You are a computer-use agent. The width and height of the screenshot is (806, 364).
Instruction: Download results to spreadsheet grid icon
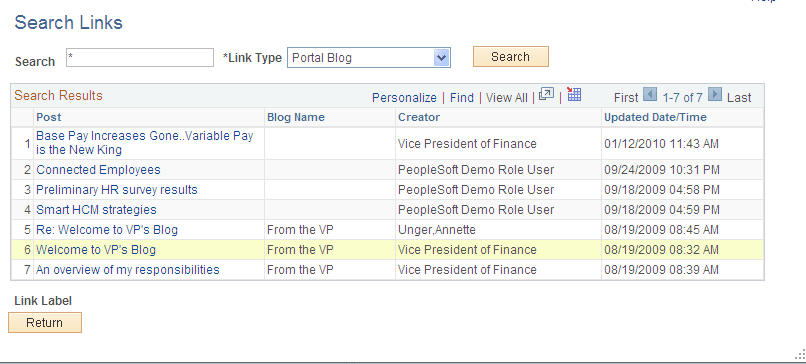[574, 94]
